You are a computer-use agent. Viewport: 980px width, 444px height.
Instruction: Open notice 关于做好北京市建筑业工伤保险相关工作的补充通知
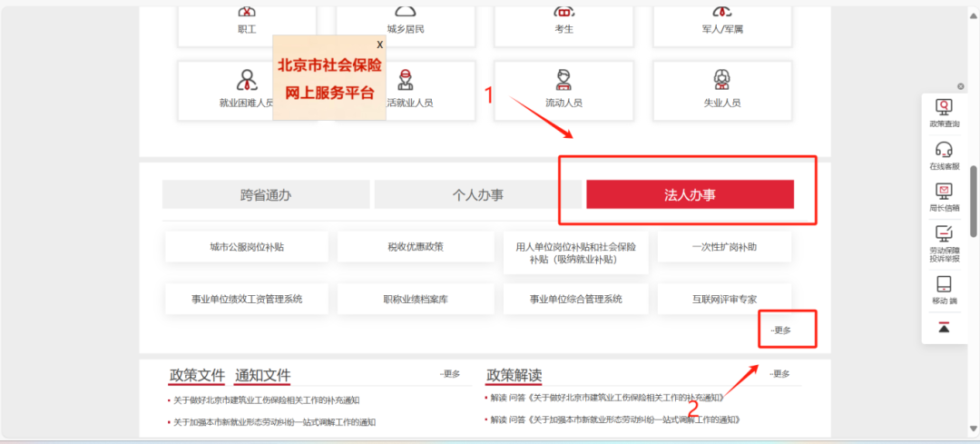tap(266, 400)
